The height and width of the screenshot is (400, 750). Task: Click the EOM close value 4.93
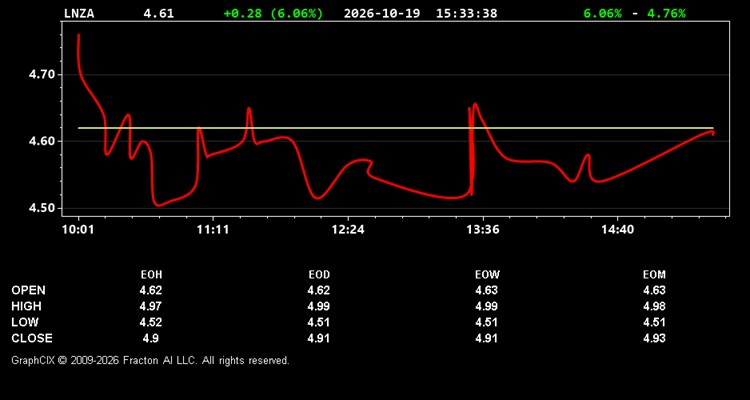click(x=654, y=338)
